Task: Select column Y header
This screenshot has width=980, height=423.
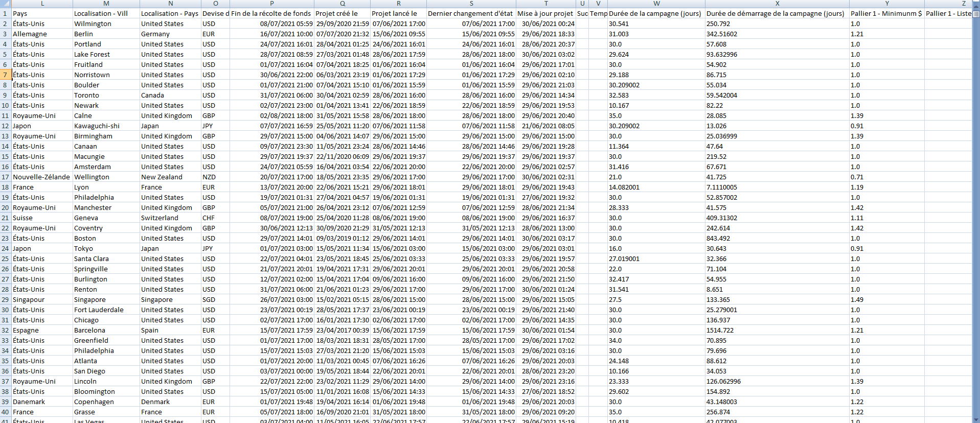Action: (887, 4)
